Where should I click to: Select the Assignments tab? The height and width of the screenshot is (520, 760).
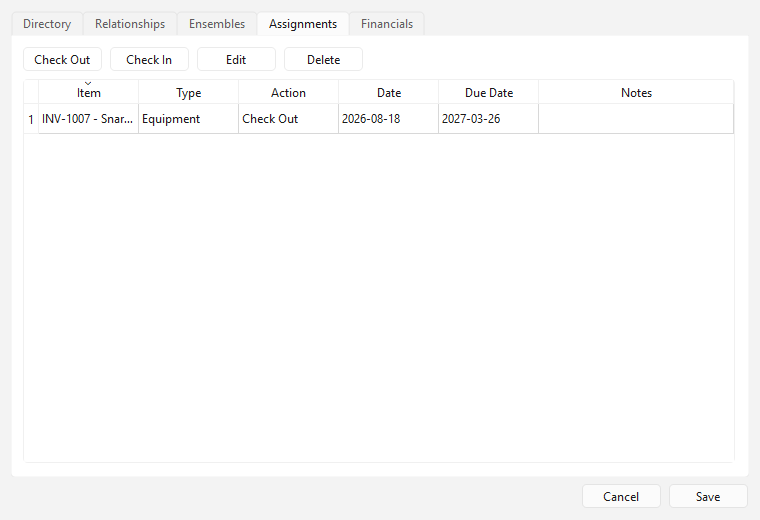[303, 24]
